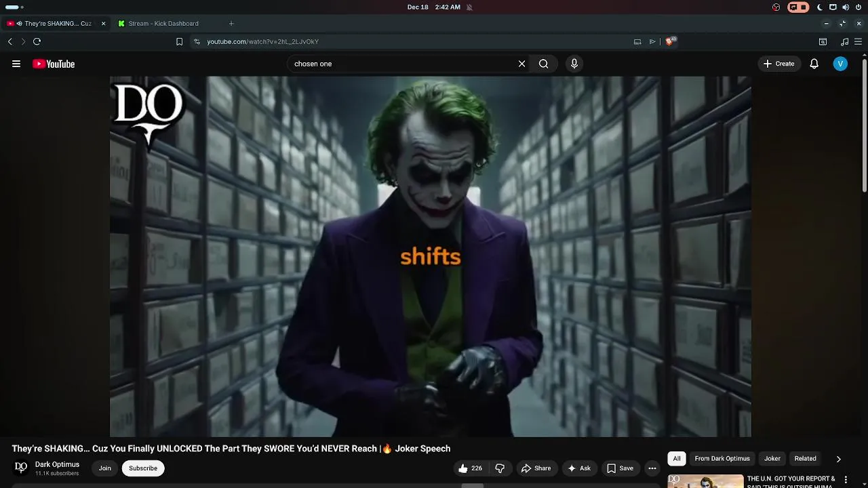Switch to Stream - Kick Dashboard tab
This screenshot has height=488, width=868.
(163, 24)
